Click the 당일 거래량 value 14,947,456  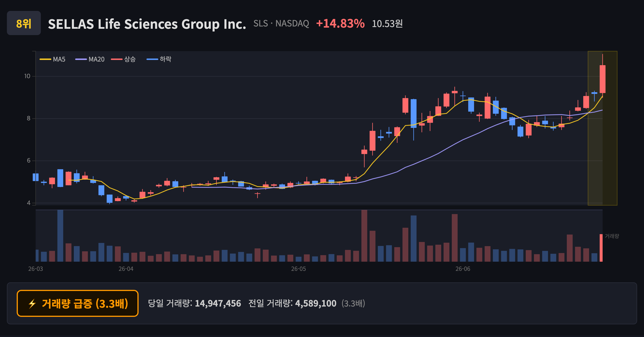click(218, 303)
